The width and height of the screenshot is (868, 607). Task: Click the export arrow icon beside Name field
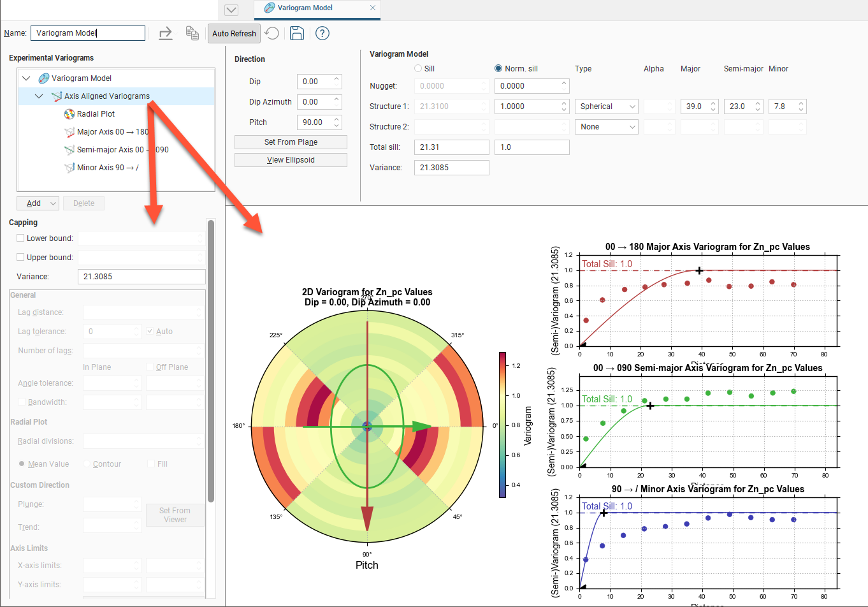pyautogui.click(x=166, y=33)
